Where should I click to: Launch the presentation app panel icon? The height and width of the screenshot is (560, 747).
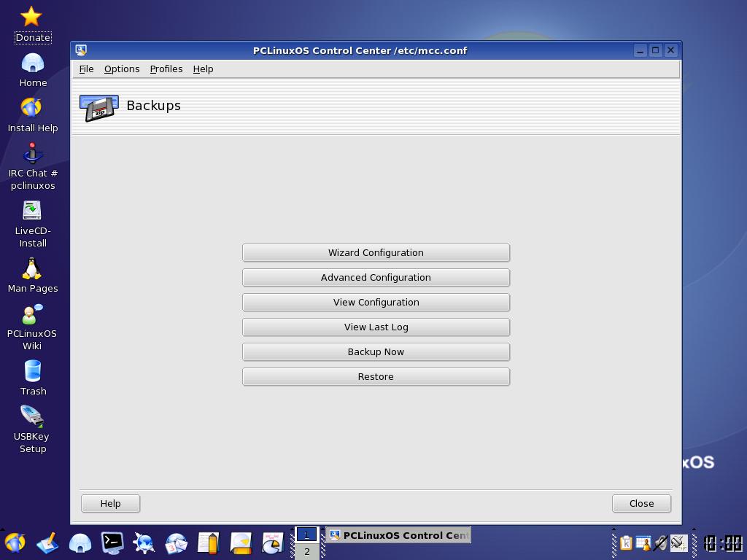coord(241,542)
